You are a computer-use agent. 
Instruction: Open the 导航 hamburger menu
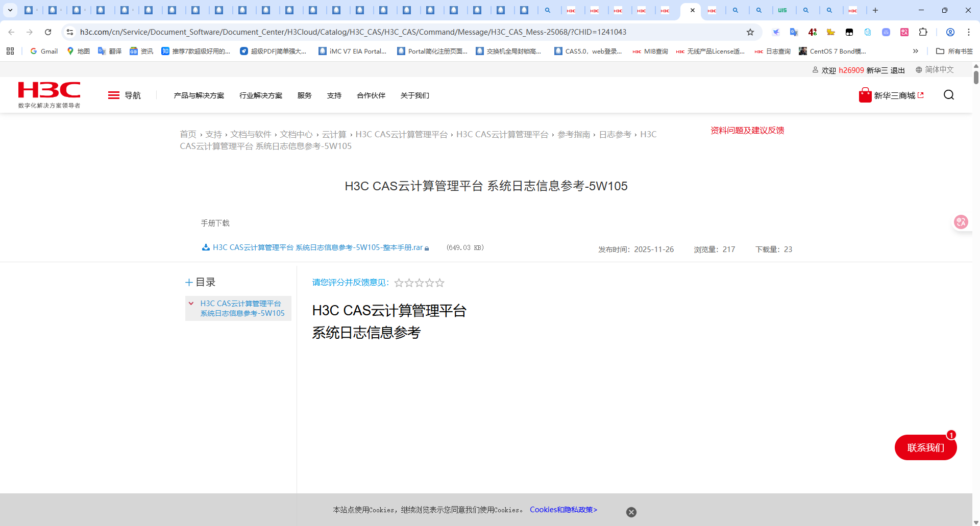(x=124, y=95)
